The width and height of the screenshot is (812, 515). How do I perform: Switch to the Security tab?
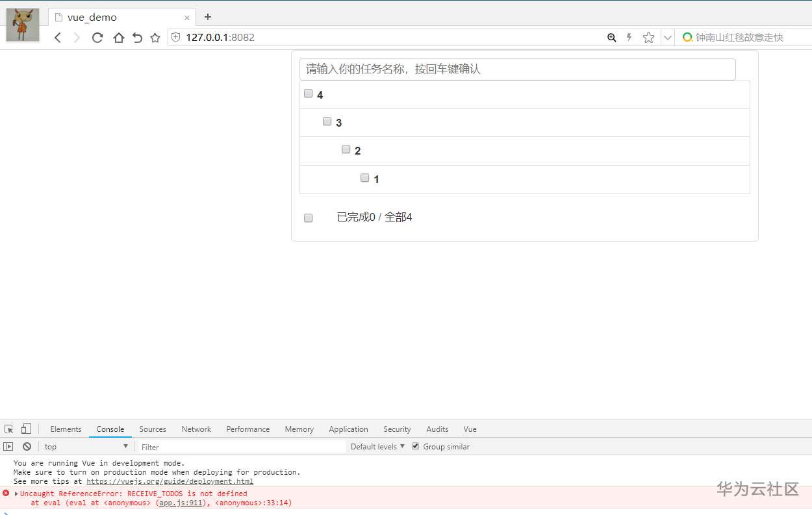(x=397, y=429)
